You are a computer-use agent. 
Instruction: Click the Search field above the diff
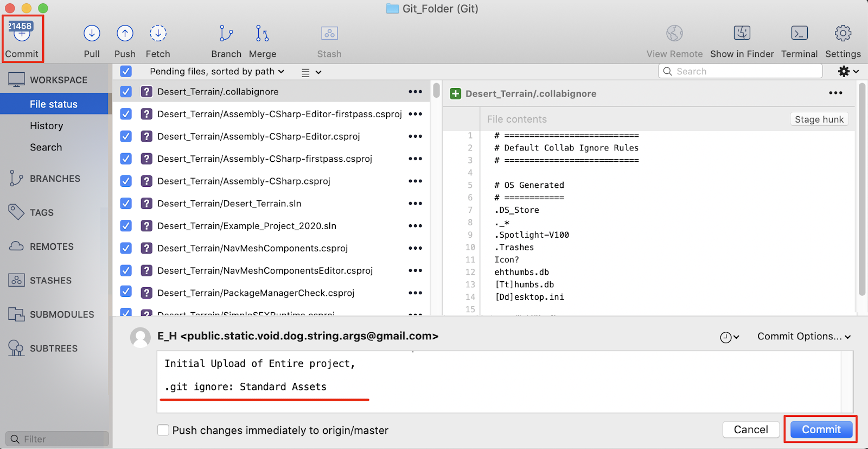point(741,72)
